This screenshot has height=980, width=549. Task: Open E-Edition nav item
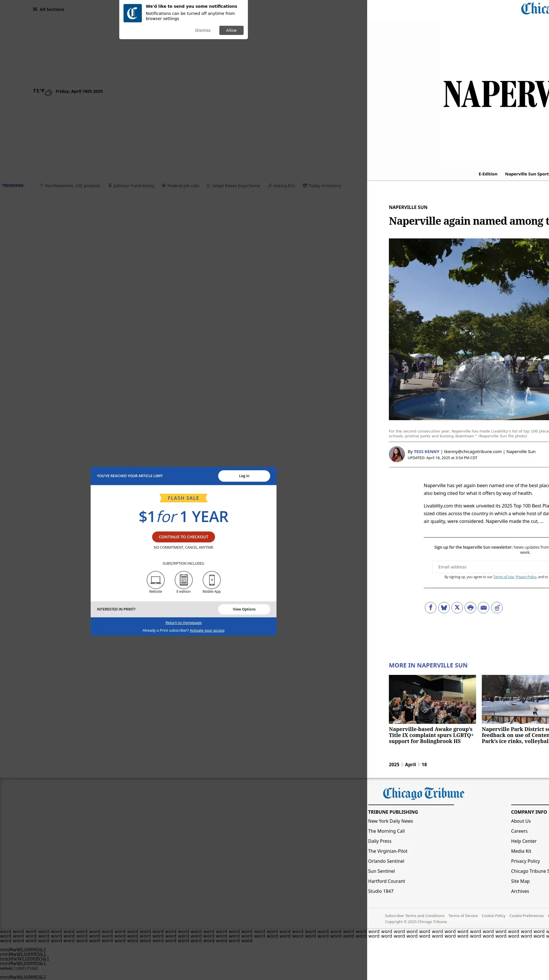pos(488,174)
